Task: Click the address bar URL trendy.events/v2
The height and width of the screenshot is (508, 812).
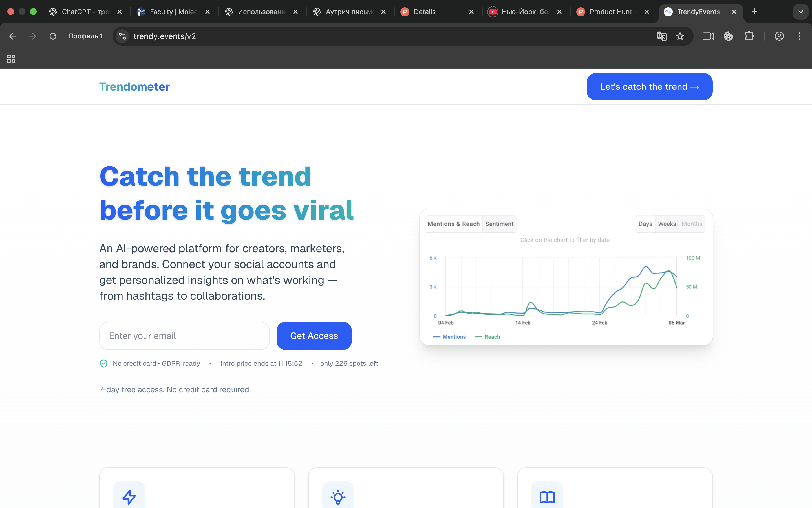Action: coord(165,36)
